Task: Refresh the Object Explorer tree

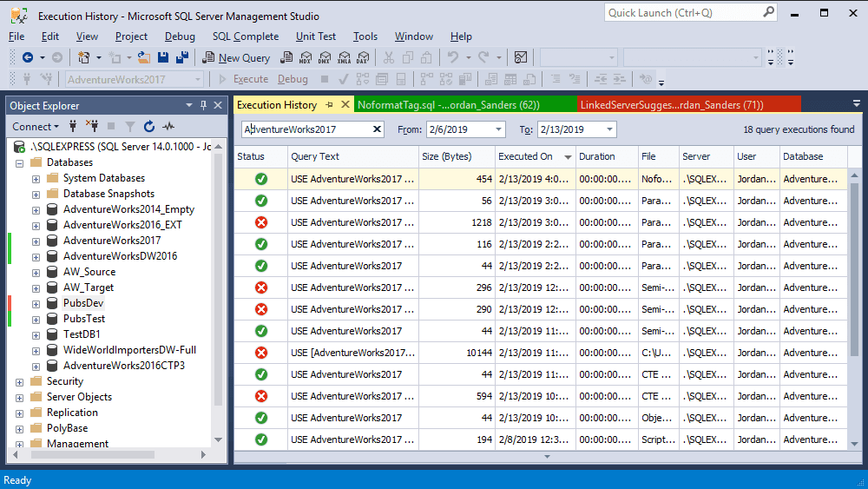Action: click(149, 126)
